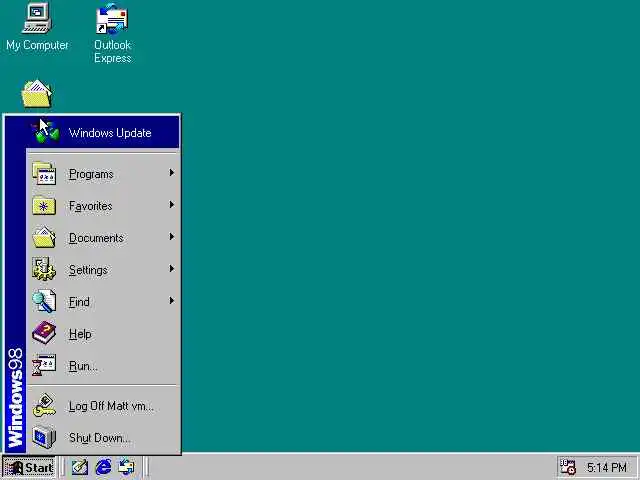
Task: Click the My Computer label text
Action: (x=37, y=45)
